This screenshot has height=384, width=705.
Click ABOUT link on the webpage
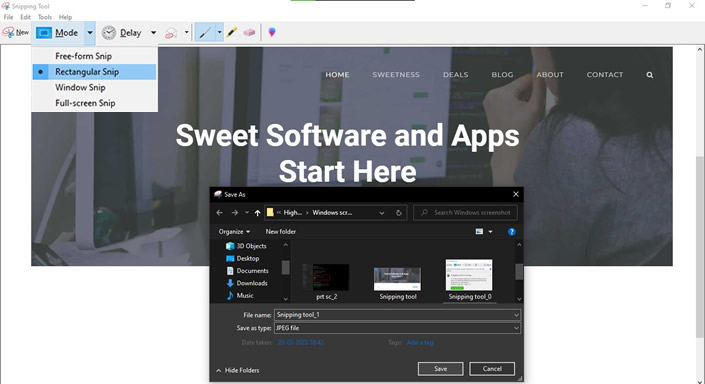pyautogui.click(x=550, y=75)
